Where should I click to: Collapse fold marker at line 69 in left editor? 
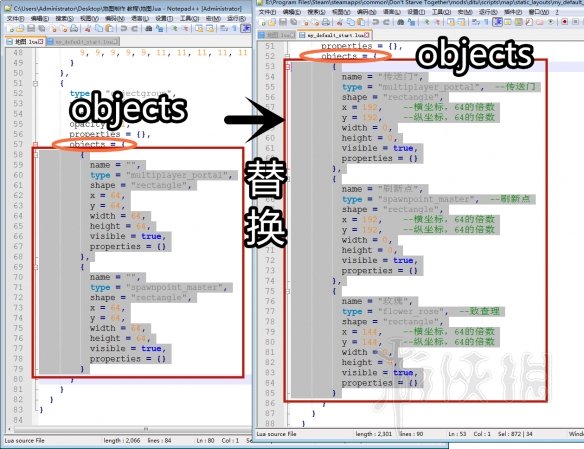pos(35,267)
